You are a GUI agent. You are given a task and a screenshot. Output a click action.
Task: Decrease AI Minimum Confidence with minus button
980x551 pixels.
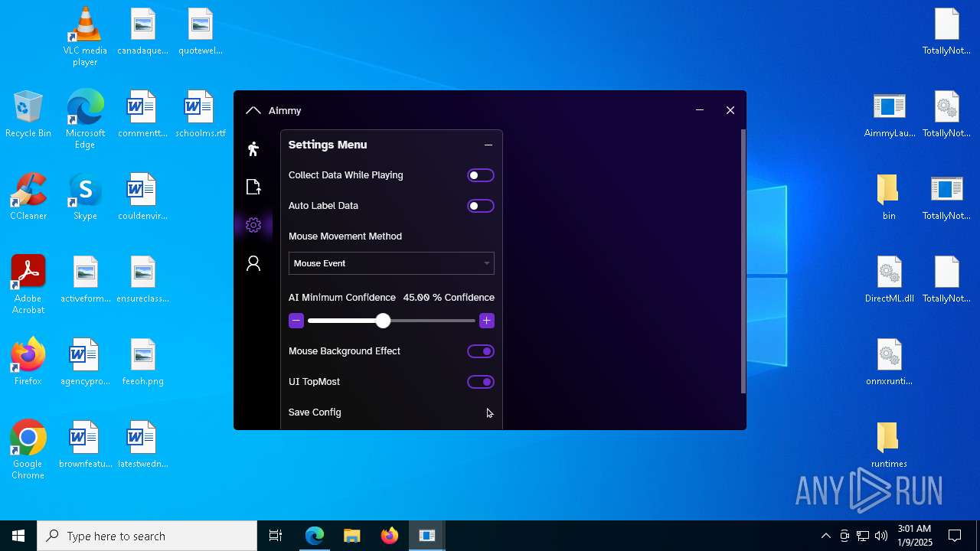pyautogui.click(x=296, y=321)
